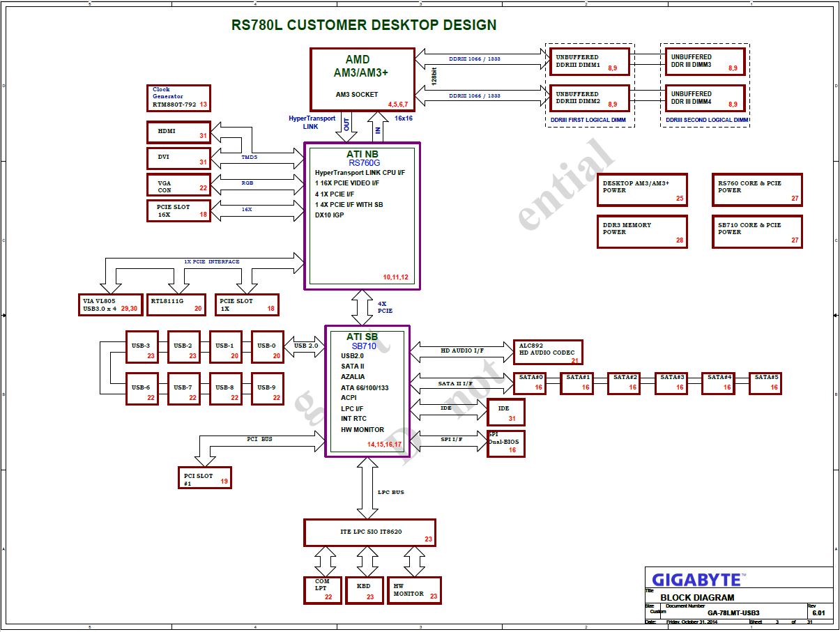Viewport: 840px width, 632px height.
Task: Click the DDRIII FIRST LOGICAL DIMM label
Action: (588, 121)
